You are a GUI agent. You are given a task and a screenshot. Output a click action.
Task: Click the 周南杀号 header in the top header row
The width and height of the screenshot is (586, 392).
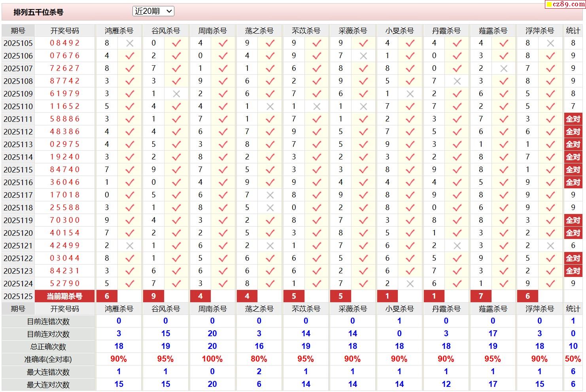pos(212,31)
